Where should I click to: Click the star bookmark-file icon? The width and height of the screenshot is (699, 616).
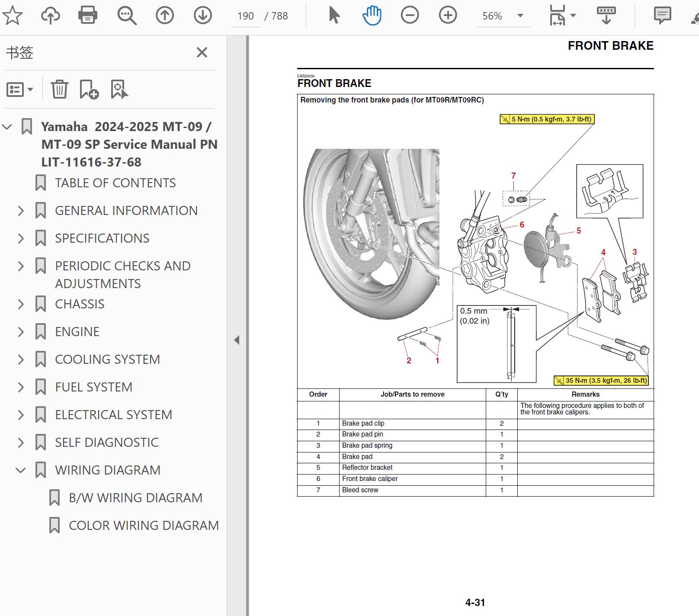[x=13, y=16]
